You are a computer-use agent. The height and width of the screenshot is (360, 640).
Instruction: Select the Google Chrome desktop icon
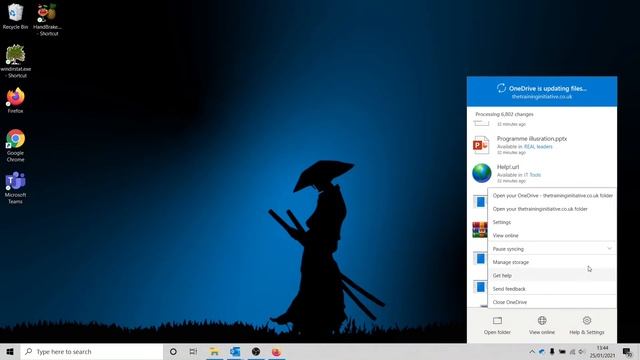point(16,146)
